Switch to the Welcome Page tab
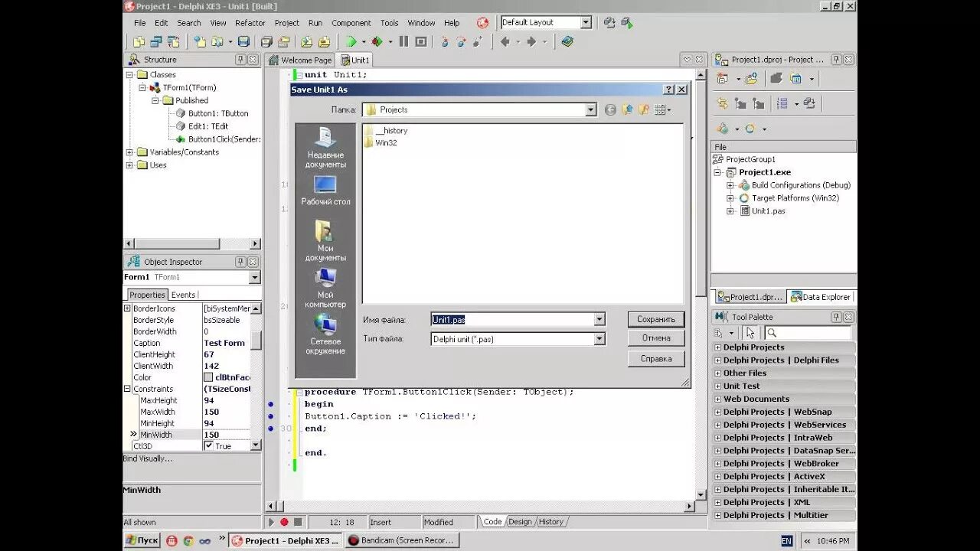The height and width of the screenshot is (551, 980). point(300,60)
